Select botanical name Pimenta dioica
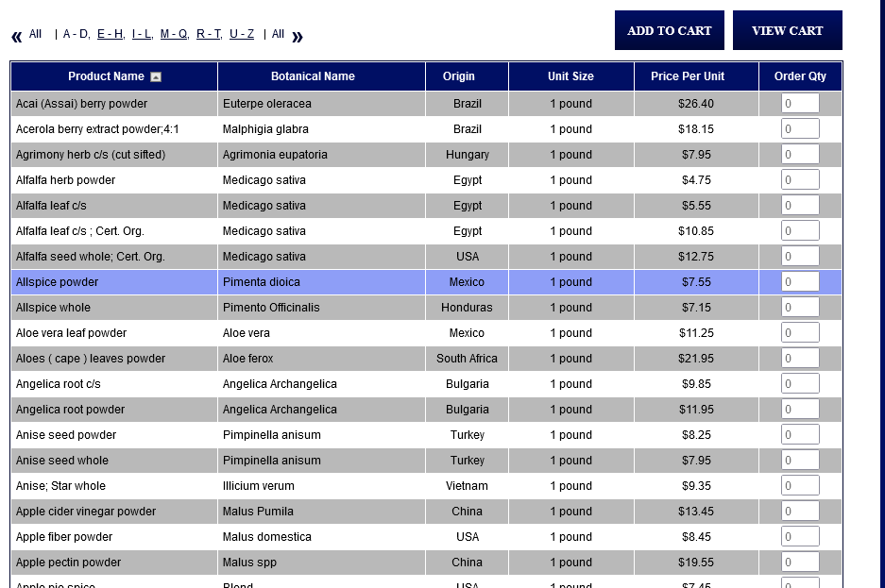Viewport: 885px width, 588px height. coord(262,282)
